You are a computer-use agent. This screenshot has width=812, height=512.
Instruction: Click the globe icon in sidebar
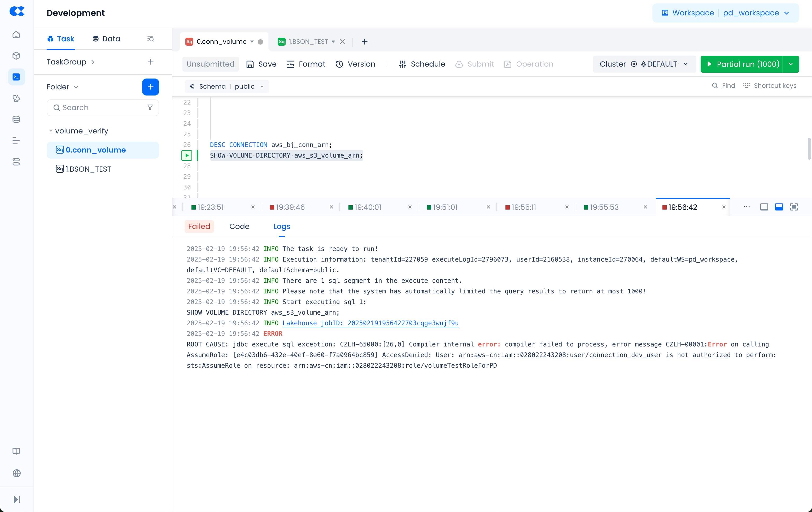pyautogui.click(x=16, y=473)
